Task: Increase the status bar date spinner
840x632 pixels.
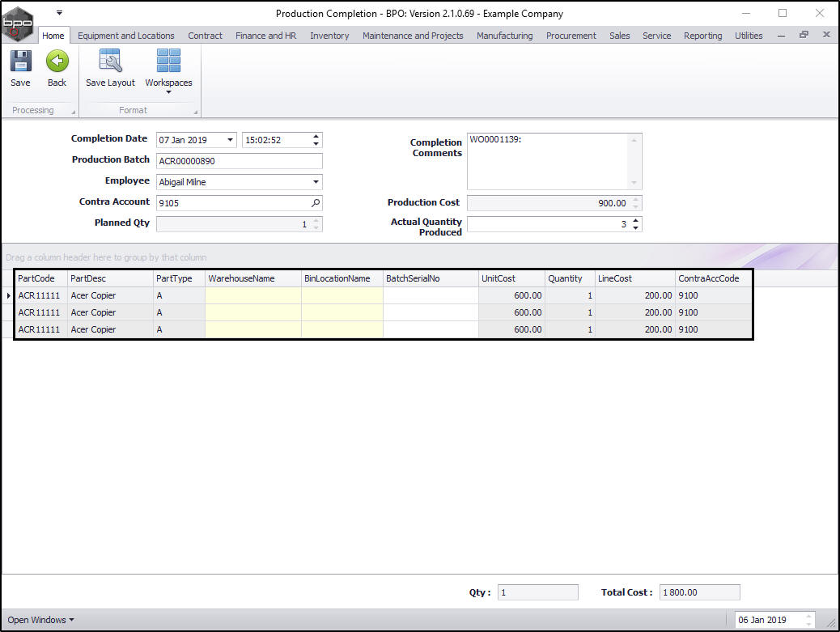Action: [x=809, y=616]
